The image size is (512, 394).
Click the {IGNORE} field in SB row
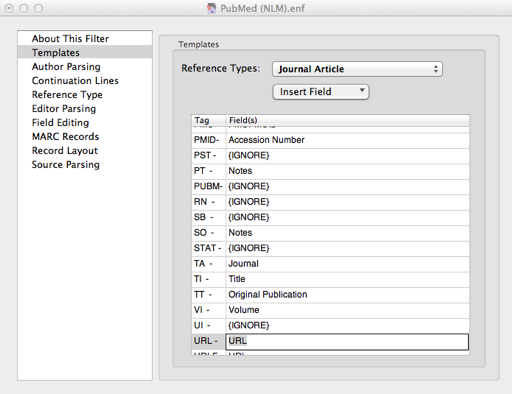pyautogui.click(x=348, y=217)
